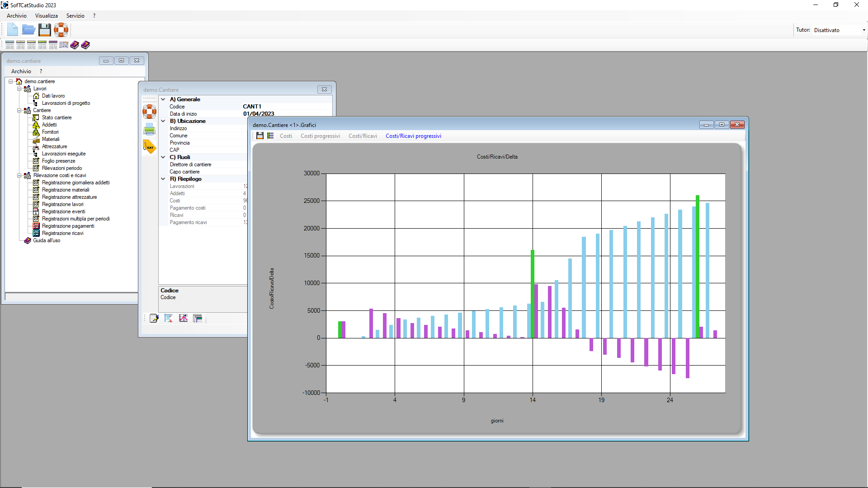This screenshot has height=488, width=868.
Task: Click the yellow EXT tag icon
Action: 149,147
